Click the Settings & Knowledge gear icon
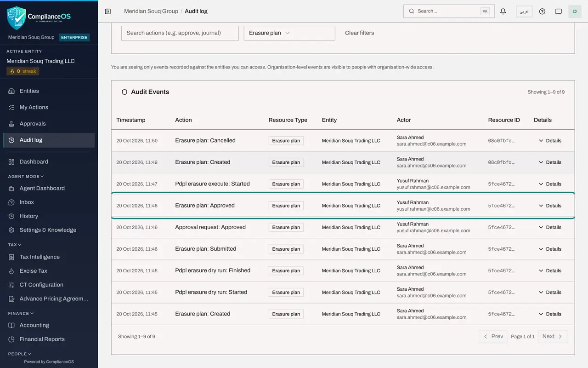The image size is (588, 368). point(11,230)
